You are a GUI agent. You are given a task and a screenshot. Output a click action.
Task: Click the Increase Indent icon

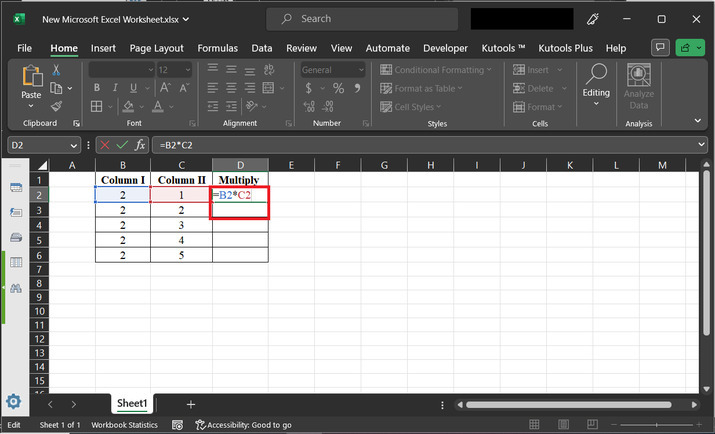(x=231, y=107)
